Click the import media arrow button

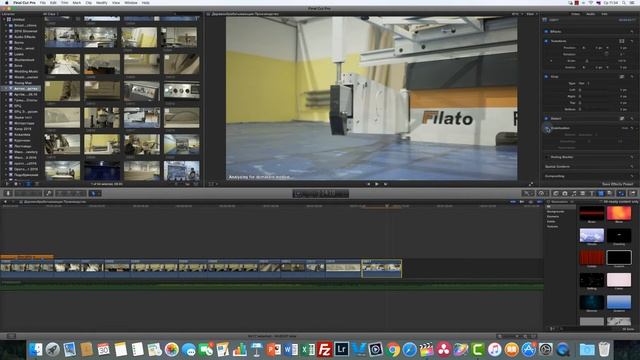point(8,193)
